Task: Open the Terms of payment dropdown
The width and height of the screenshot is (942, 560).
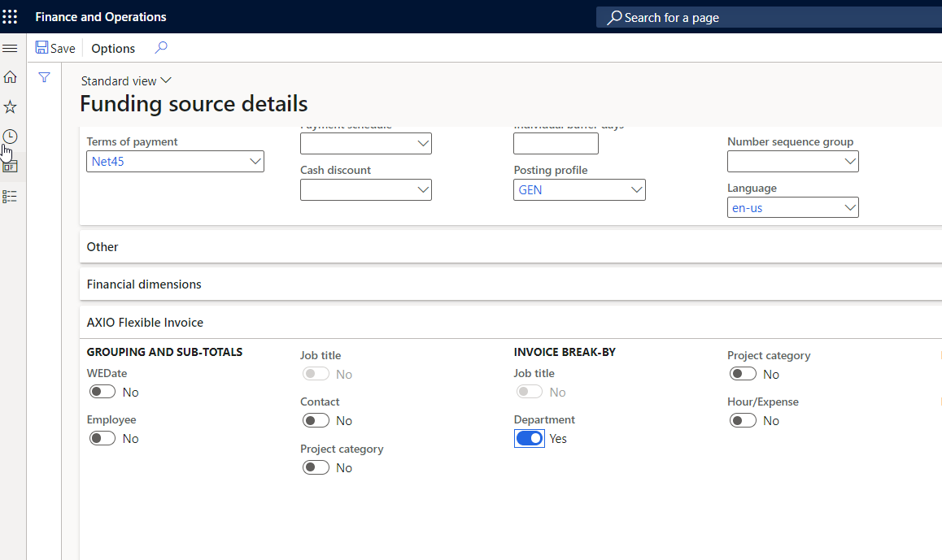Action: [x=255, y=161]
